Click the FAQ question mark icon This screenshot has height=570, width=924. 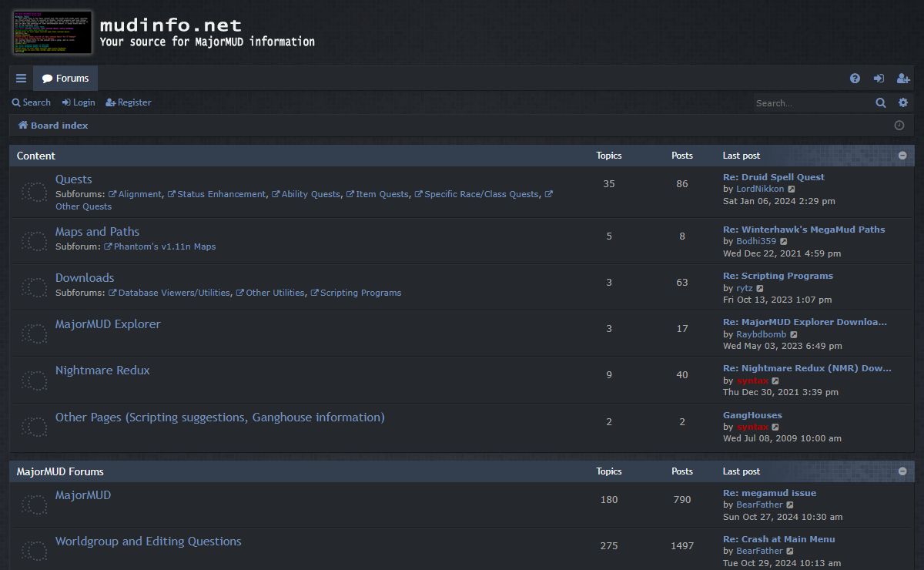pos(855,79)
